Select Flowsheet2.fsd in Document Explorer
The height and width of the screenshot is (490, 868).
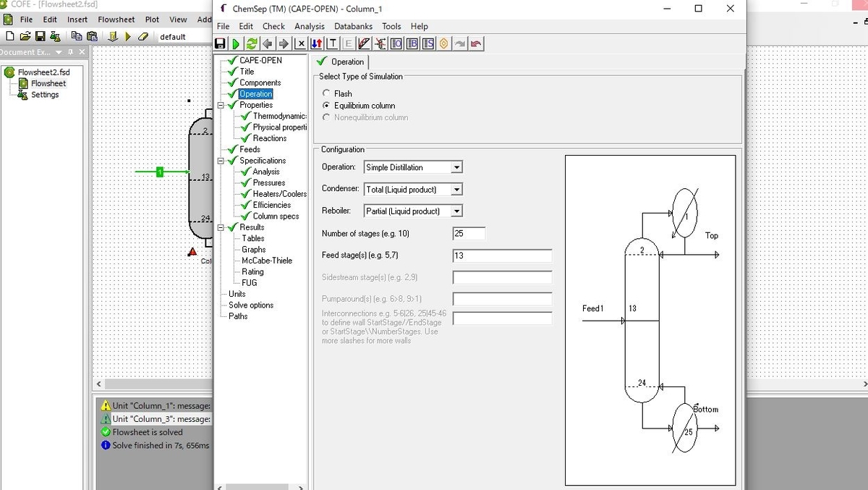click(x=43, y=72)
